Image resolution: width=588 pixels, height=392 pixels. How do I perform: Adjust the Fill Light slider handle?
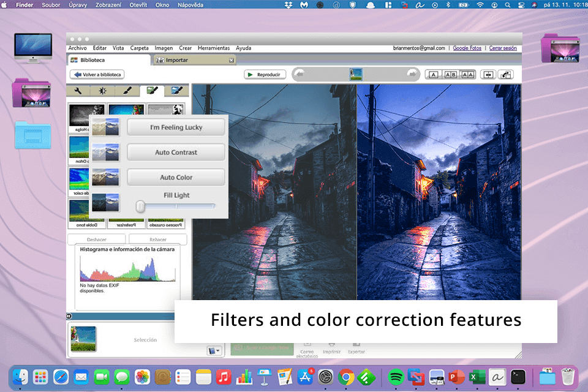click(x=140, y=206)
